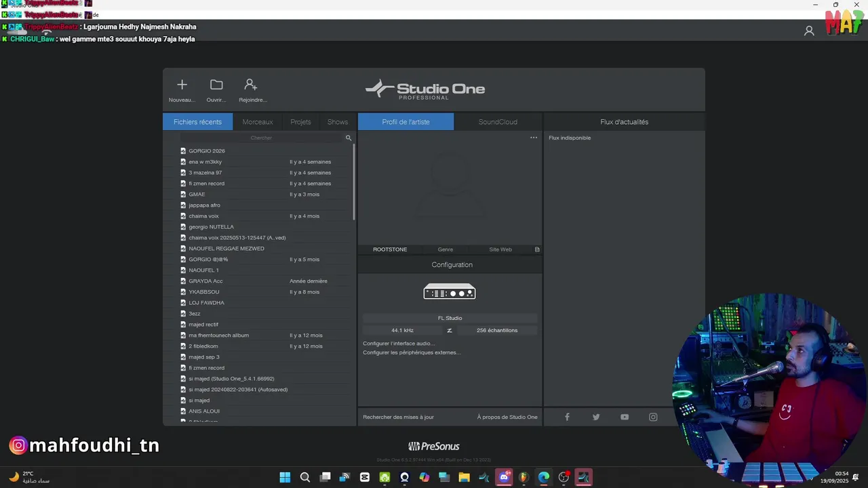Click the link icon between sample rate and buffer

449,330
